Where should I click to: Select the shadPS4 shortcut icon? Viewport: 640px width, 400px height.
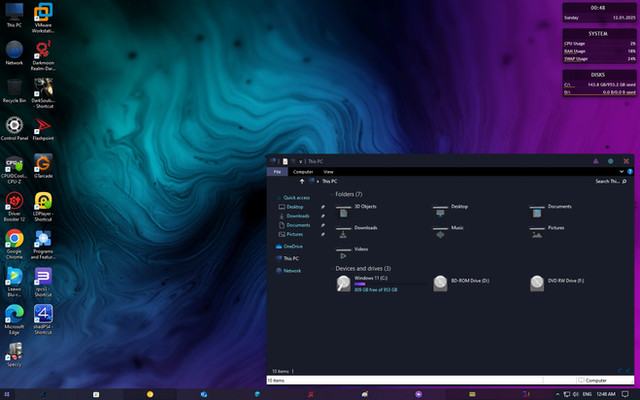coord(43,319)
